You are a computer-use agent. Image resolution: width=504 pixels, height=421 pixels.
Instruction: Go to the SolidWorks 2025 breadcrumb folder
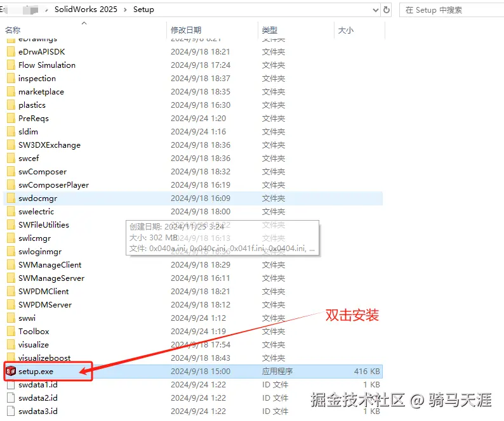coord(86,10)
